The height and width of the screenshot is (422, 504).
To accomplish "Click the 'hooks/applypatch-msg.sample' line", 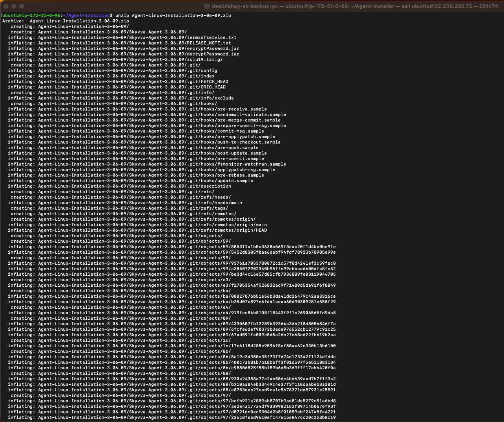I will click(x=141, y=170).
